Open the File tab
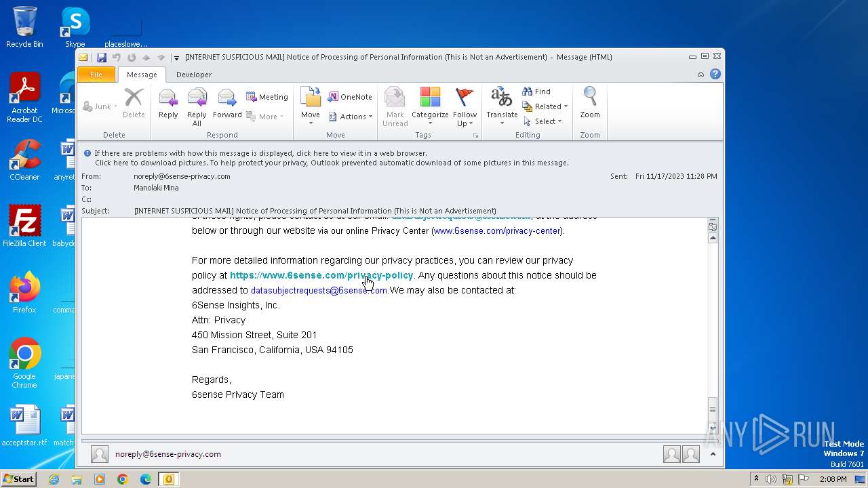 (x=96, y=75)
